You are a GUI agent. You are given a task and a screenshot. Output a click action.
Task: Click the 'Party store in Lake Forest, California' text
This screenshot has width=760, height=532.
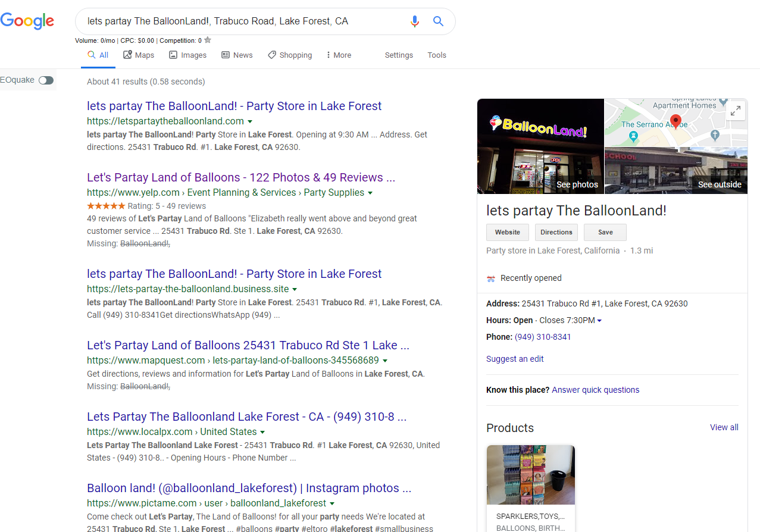click(x=553, y=251)
